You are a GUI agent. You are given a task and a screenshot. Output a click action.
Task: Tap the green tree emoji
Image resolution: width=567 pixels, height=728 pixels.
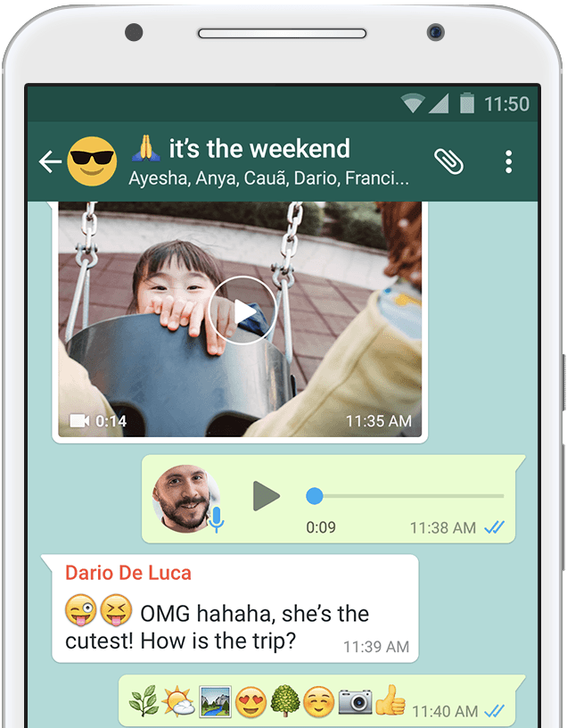point(285,701)
